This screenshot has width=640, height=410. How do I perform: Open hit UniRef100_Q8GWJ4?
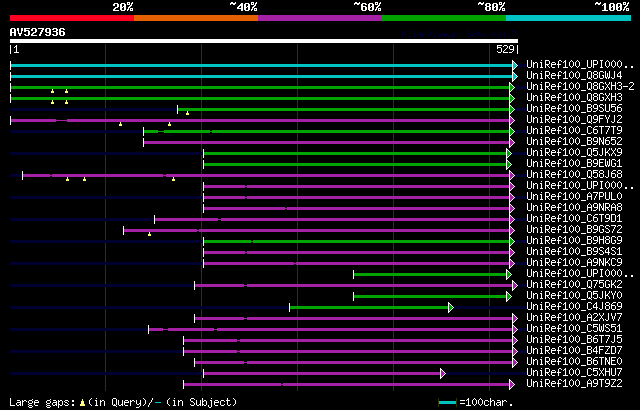574,75
